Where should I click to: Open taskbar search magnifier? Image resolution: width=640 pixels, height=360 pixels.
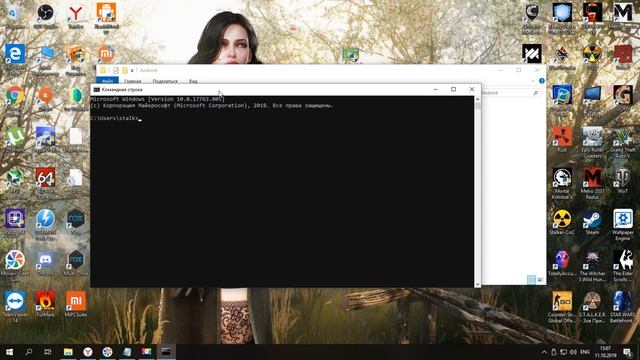coord(29,352)
